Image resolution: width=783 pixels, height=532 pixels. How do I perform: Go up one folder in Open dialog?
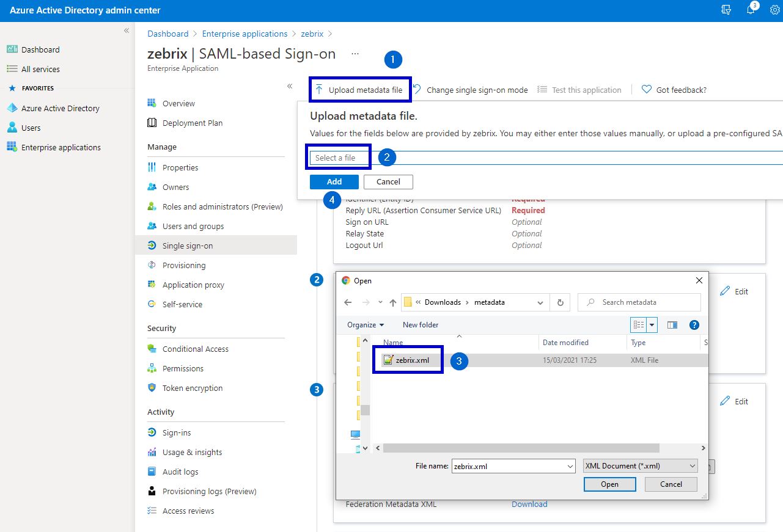(393, 302)
